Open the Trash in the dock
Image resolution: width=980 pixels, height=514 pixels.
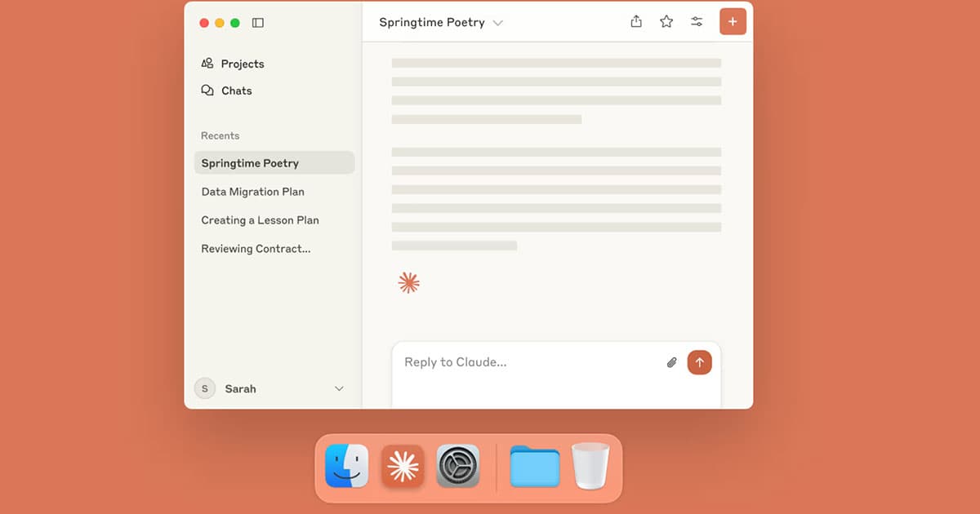click(x=590, y=467)
